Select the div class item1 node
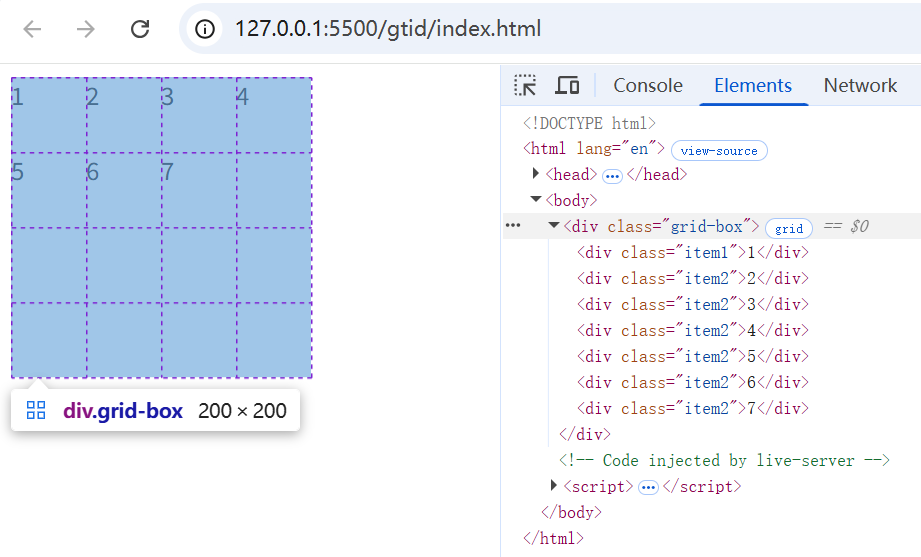The height and width of the screenshot is (557, 921). pyautogui.click(x=693, y=253)
